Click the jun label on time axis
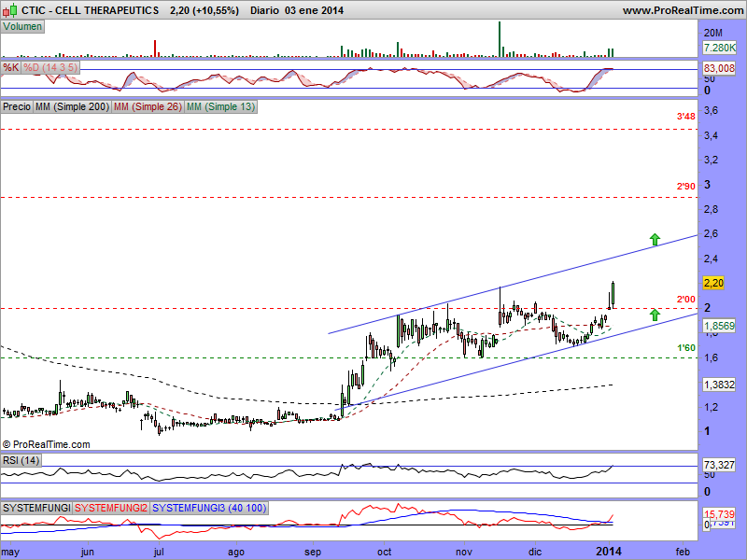The width and height of the screenshot is (747, 560). click(87, 552)
